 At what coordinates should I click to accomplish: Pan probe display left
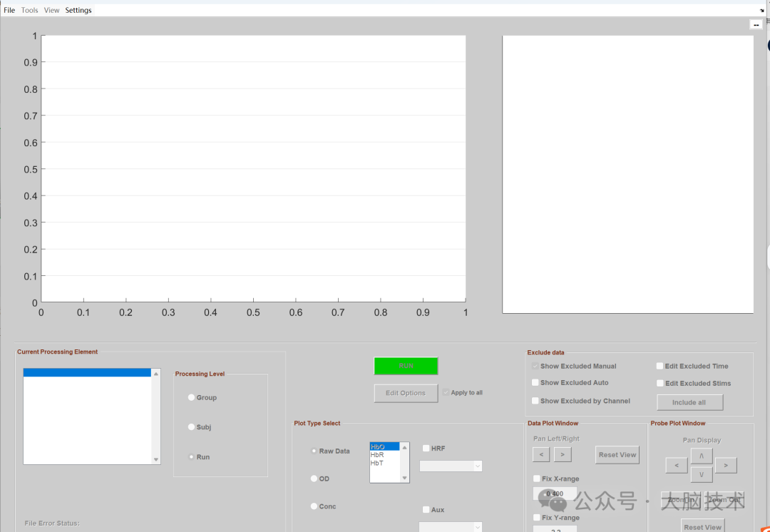tap(677, 465)
